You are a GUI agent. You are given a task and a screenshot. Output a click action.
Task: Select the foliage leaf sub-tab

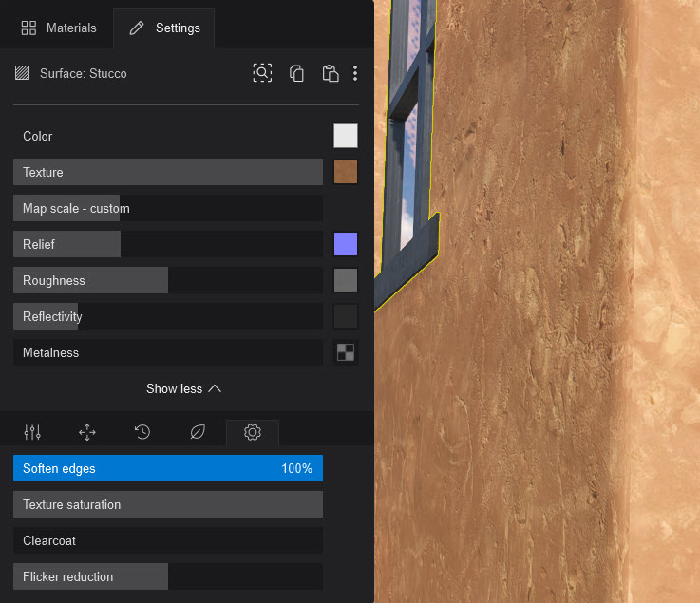point(198,432)
